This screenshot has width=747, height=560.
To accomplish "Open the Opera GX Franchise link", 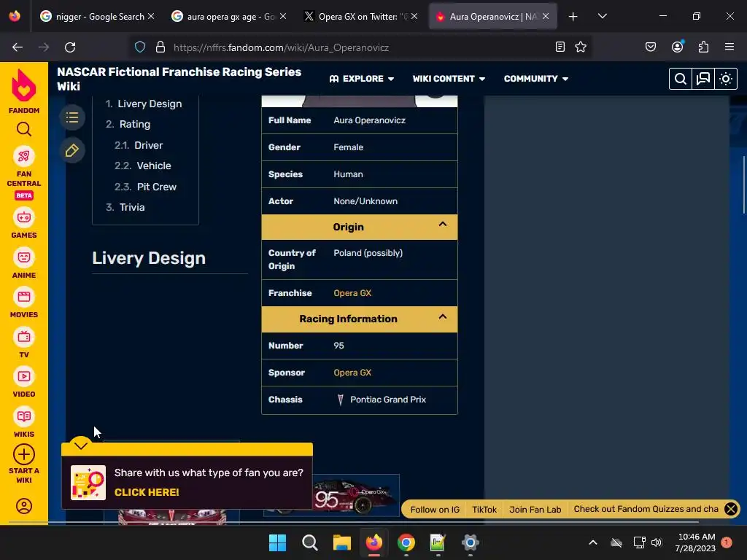I will pyautogui.click(x=352, y=293).
